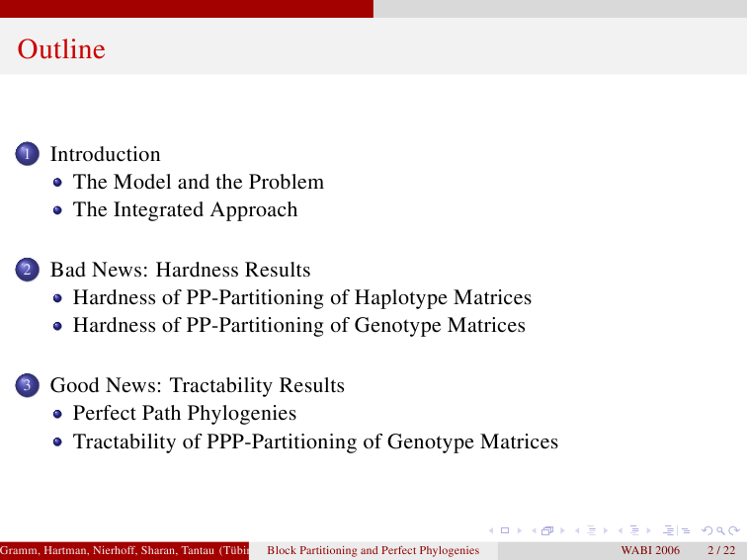This screenshot has height=560, width=747.
Task: Jump to Perfect Path Phylogenies subsection
Action: (x=185, y=413)
